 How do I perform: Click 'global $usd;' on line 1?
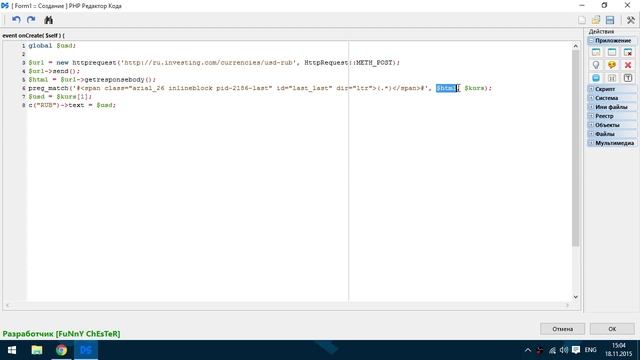click(x=52, y=46)
